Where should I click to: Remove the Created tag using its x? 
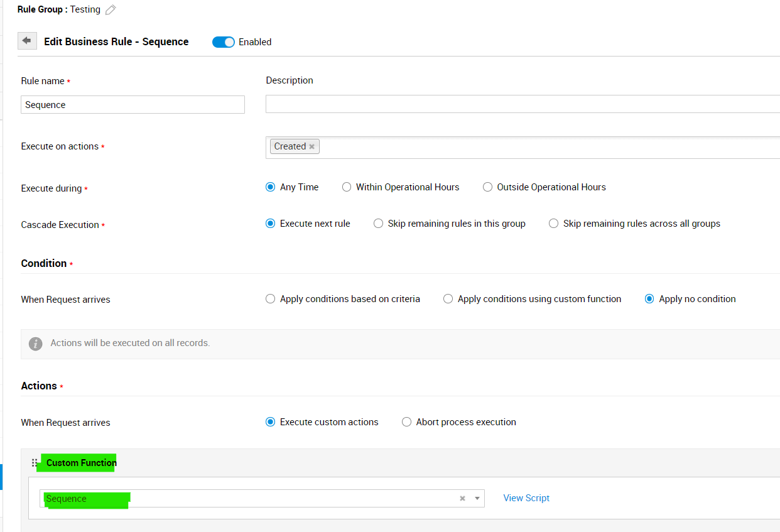[x=311, y=146]
